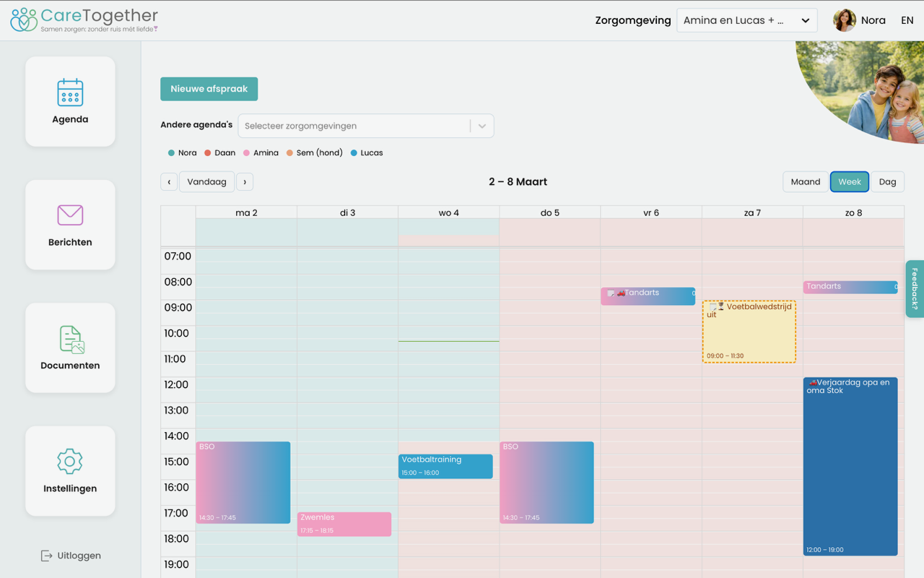Click the Uitloggen link text

coord(79,556)
